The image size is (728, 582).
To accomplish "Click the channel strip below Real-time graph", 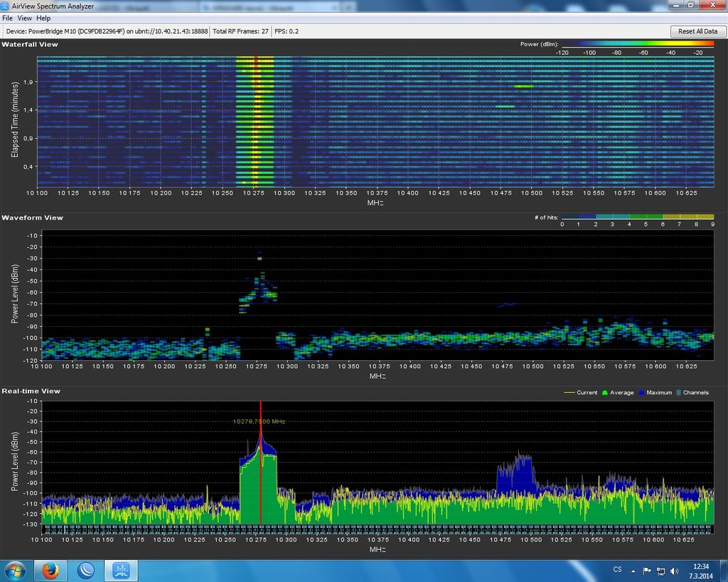I will (x=378, y=529).
